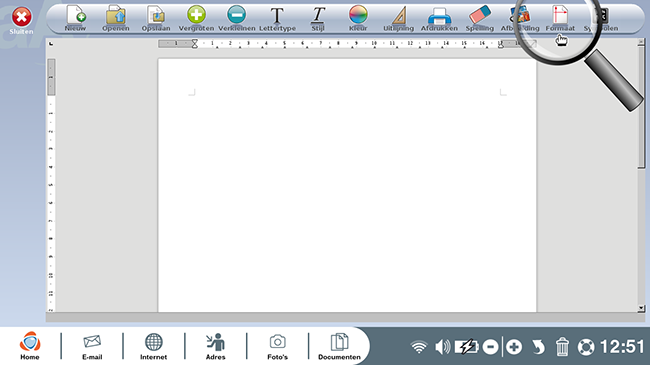Open the Internet browser section
This screenshot has height=365, width=650.
pyautogui.click(x=153, y=346)
